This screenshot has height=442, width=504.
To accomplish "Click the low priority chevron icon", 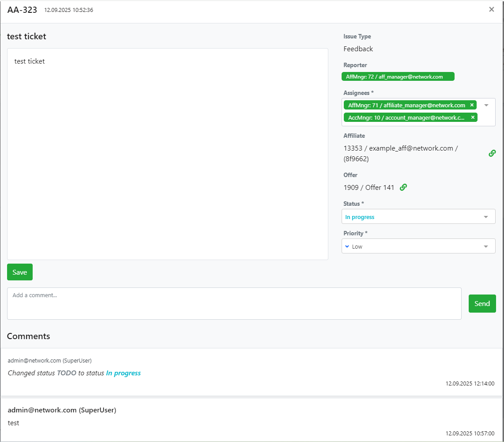I will click(x=347, y=246).
